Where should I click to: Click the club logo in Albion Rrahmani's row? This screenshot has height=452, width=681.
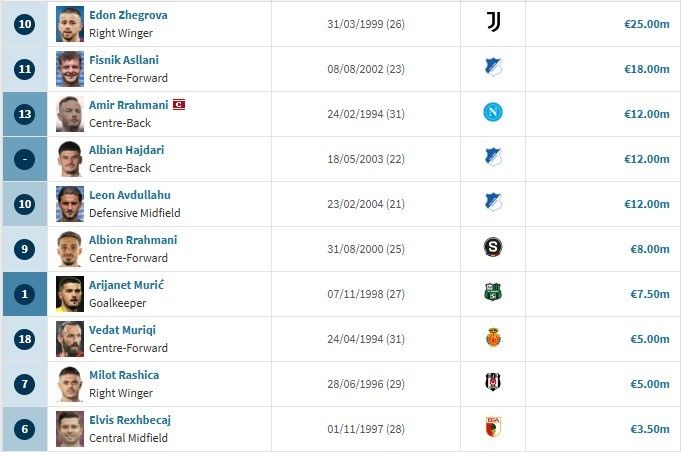tap(492, 248)
